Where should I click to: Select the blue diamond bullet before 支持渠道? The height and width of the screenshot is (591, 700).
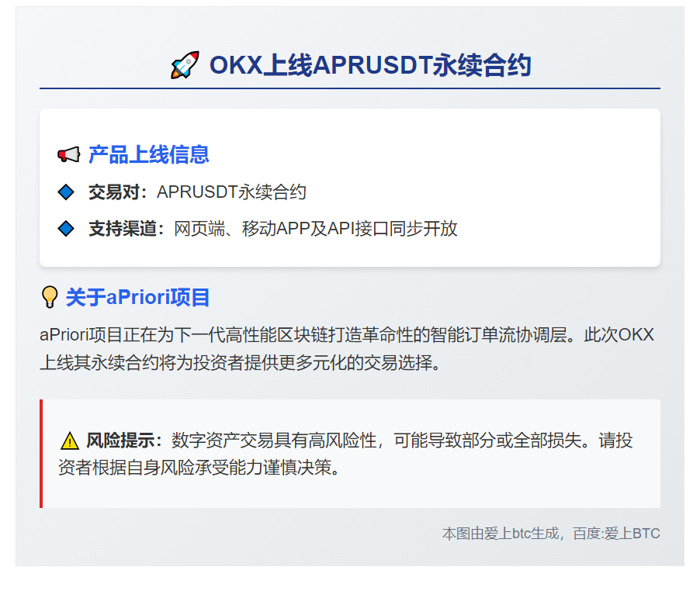[66, 229]
